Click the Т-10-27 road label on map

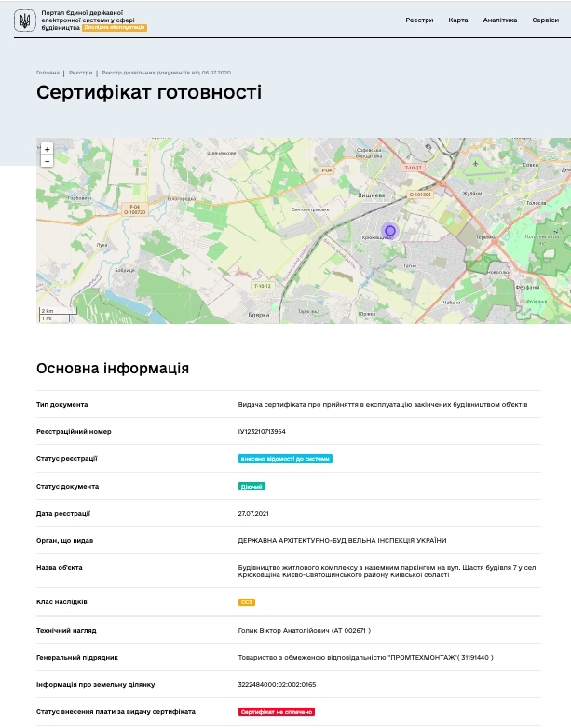click(x=413, y=168)
